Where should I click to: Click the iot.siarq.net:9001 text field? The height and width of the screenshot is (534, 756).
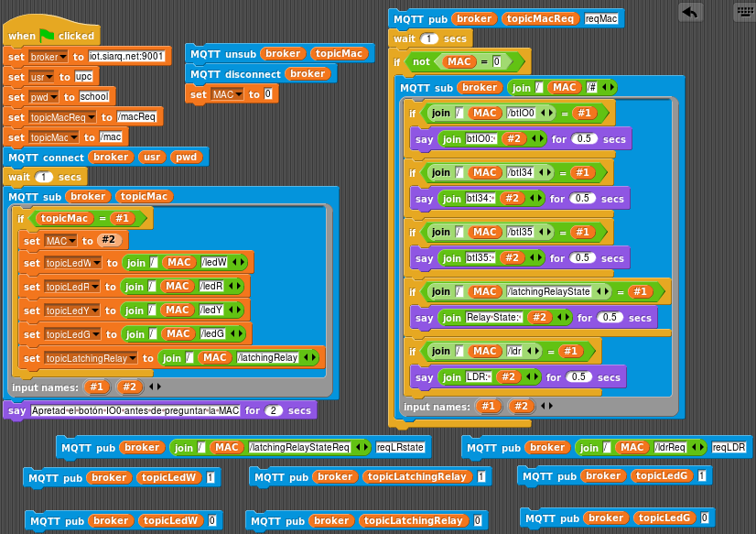[x=127, y=57]
